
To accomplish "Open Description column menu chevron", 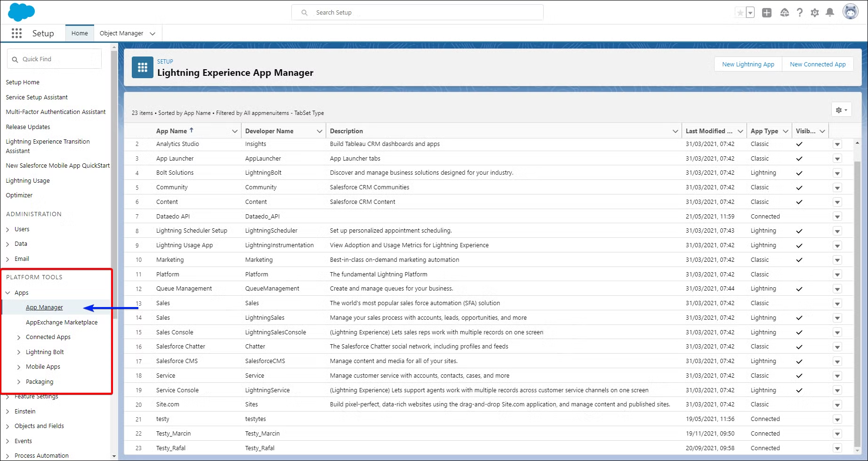I will (675, 131).
